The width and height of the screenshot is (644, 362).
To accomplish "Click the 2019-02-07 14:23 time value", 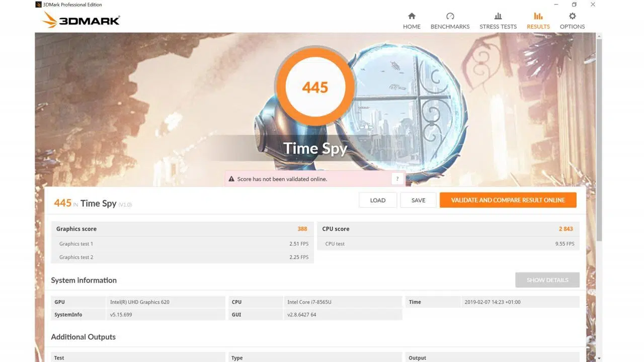I will point(493,302).
